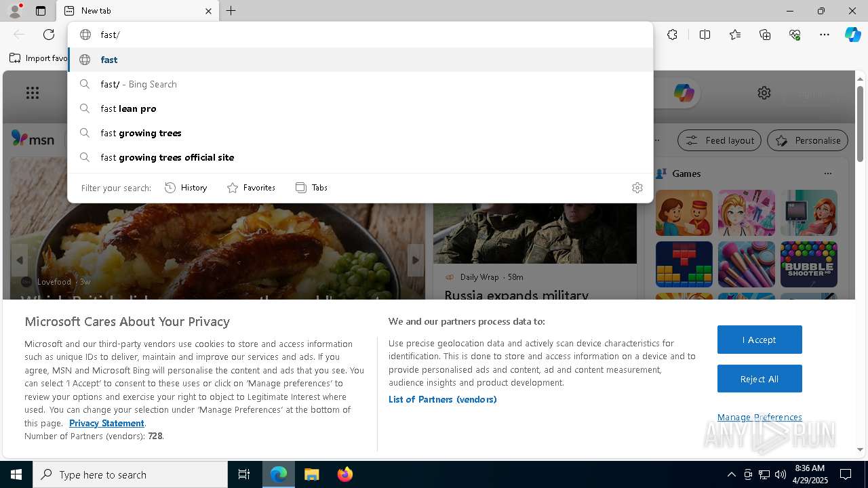Select the New tab tab
The height and width of the screenshot is (488, 868).
pyautogui.click(x=138, y=11)
